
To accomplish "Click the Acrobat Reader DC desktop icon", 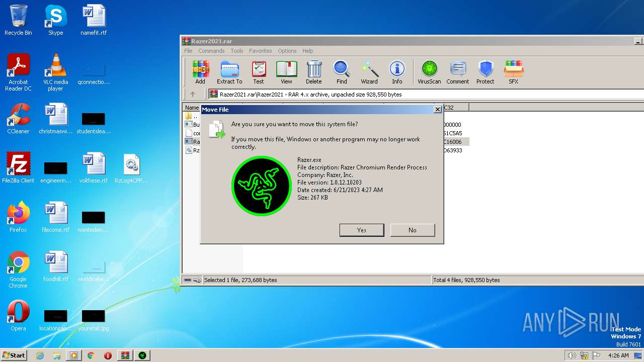I will coord(18,72).
